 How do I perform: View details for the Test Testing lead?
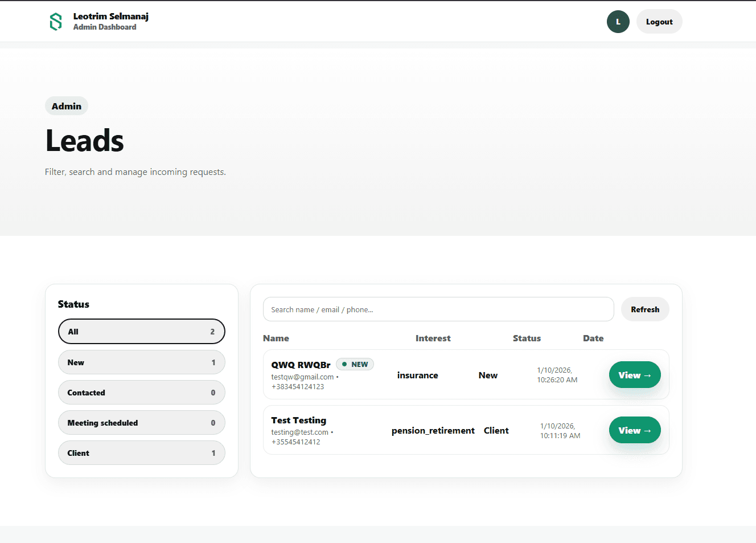pyautogui.click(x=635, y=430)
